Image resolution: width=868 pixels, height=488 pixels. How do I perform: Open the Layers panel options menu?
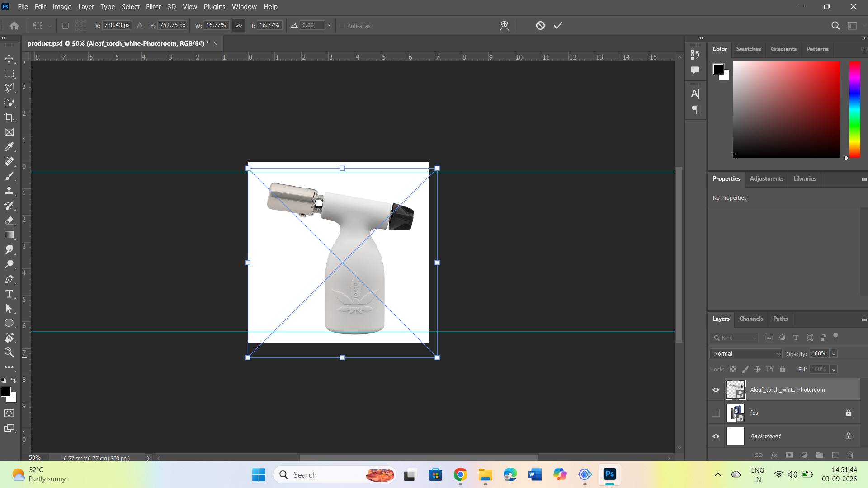coord(864,319)
